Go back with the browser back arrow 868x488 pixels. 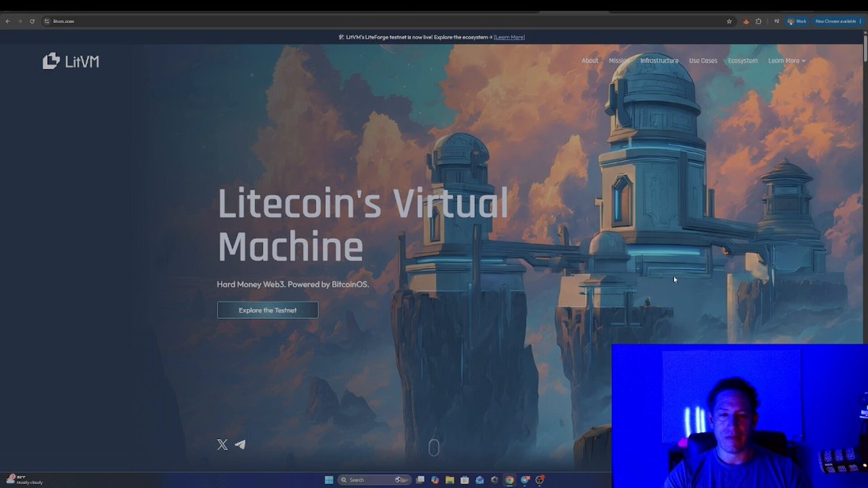(x=8, y=21)
